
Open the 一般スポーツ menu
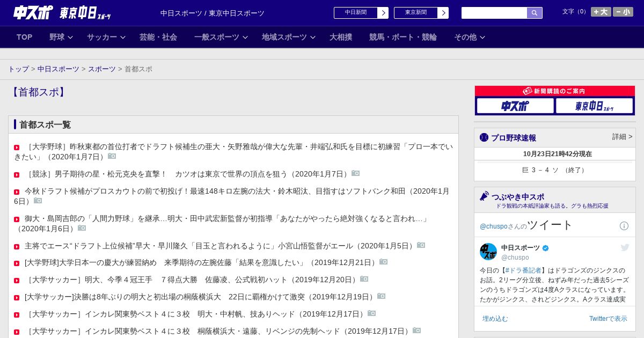coord(217,37)
